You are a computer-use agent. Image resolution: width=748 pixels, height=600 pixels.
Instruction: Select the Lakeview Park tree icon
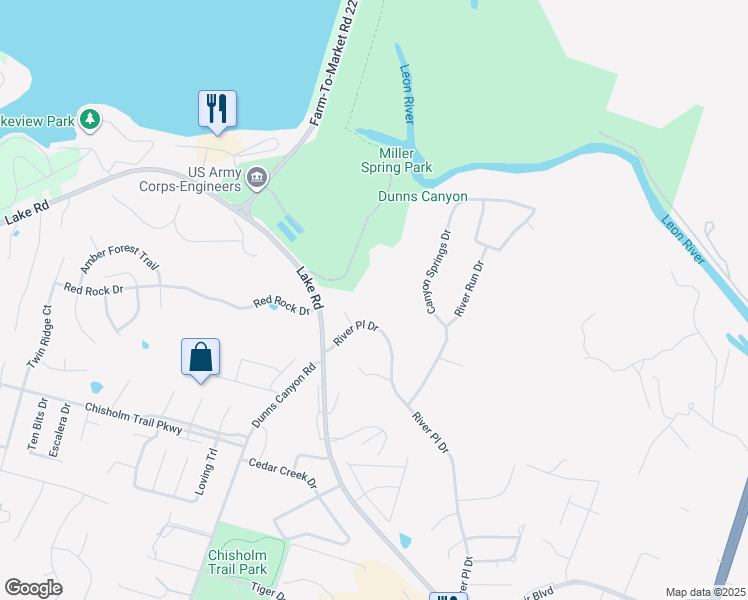(x=90, y=119)
